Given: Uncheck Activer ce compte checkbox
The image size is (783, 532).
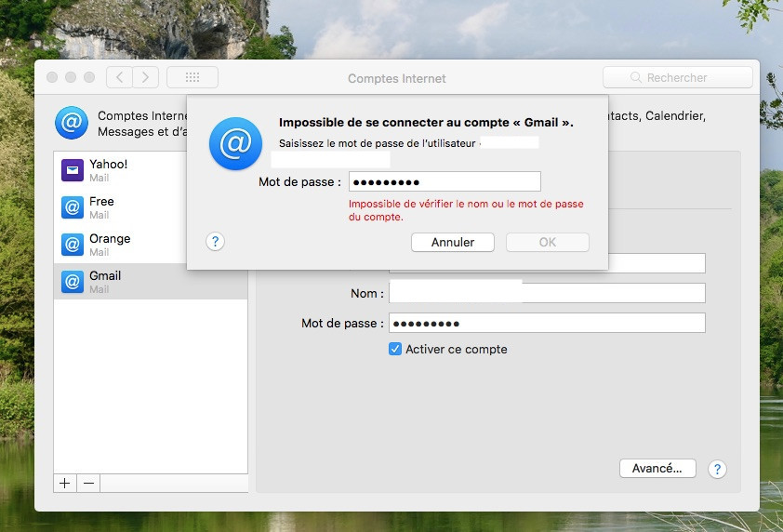Looking at the screenshot, I should 395,349.
